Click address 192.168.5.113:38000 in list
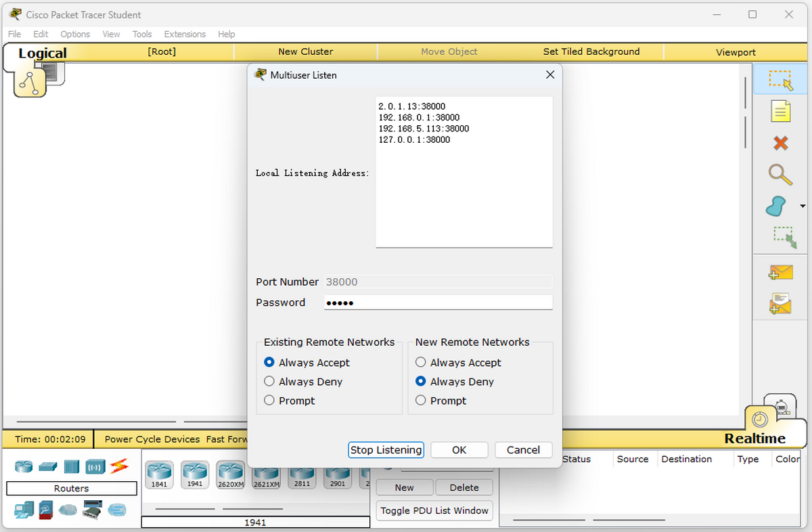812x532 pixels. 424,129
